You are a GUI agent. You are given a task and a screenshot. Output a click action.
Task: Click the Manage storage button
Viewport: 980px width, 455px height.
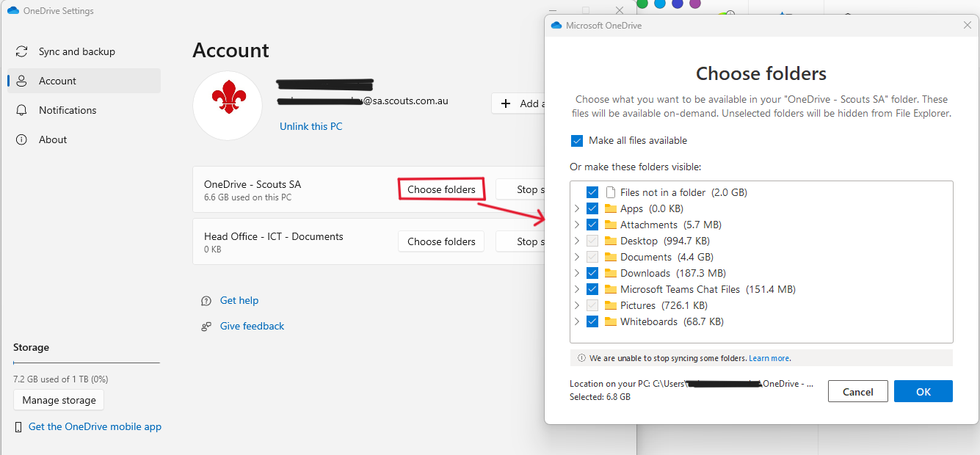(x=59, y=400)
